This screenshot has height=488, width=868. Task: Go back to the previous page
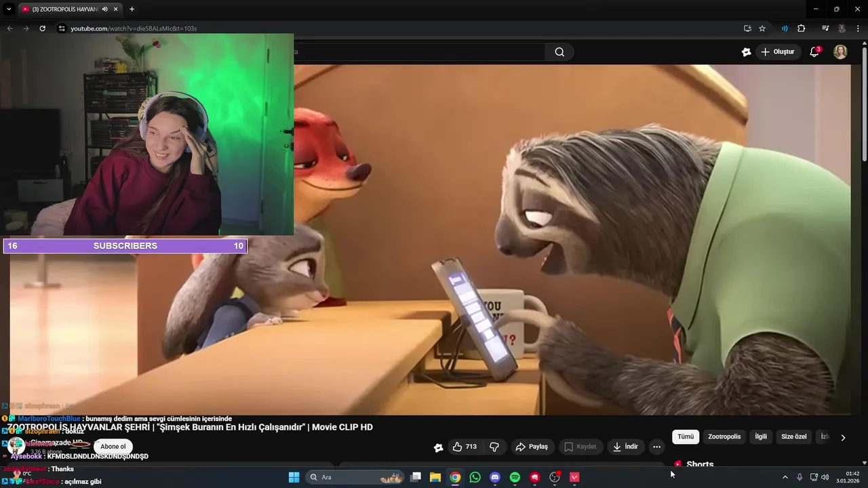[9, 28]
